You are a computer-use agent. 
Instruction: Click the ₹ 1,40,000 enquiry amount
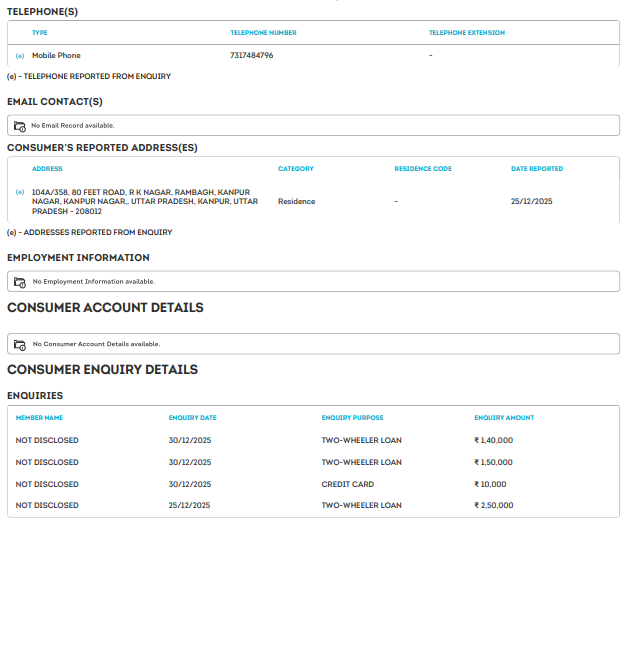pyautogui.click(x=493, y=440)
